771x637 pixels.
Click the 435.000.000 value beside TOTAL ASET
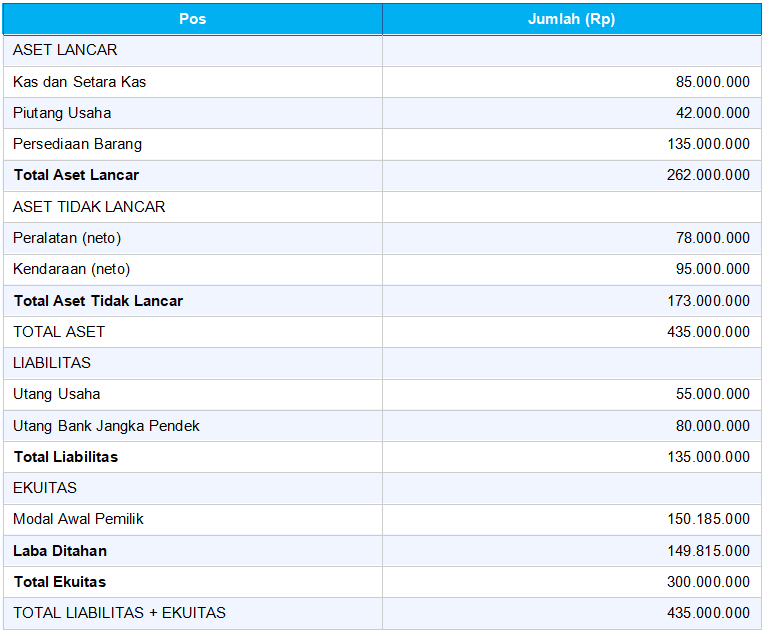click(709, 332)
